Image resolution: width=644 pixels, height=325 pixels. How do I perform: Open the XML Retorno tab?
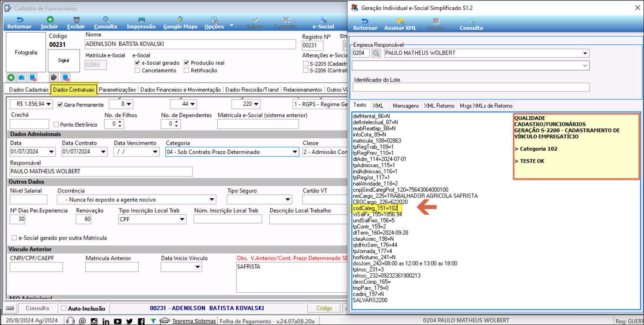click(x=439, y=106)
